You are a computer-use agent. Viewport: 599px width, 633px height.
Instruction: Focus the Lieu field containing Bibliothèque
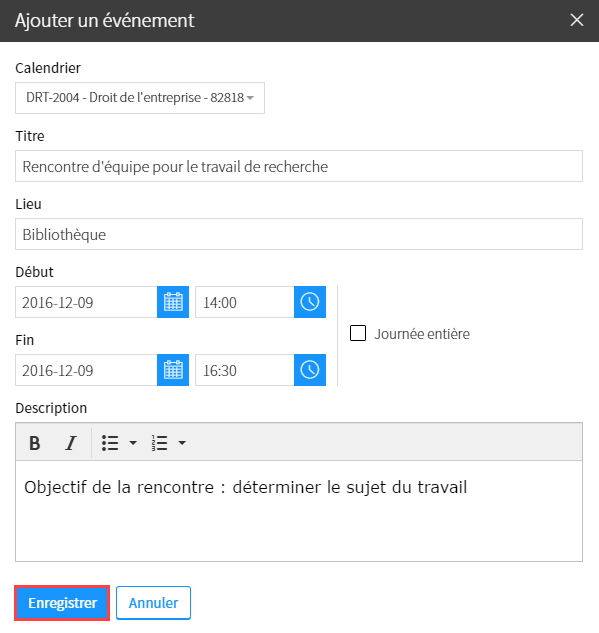click(299, 234)
